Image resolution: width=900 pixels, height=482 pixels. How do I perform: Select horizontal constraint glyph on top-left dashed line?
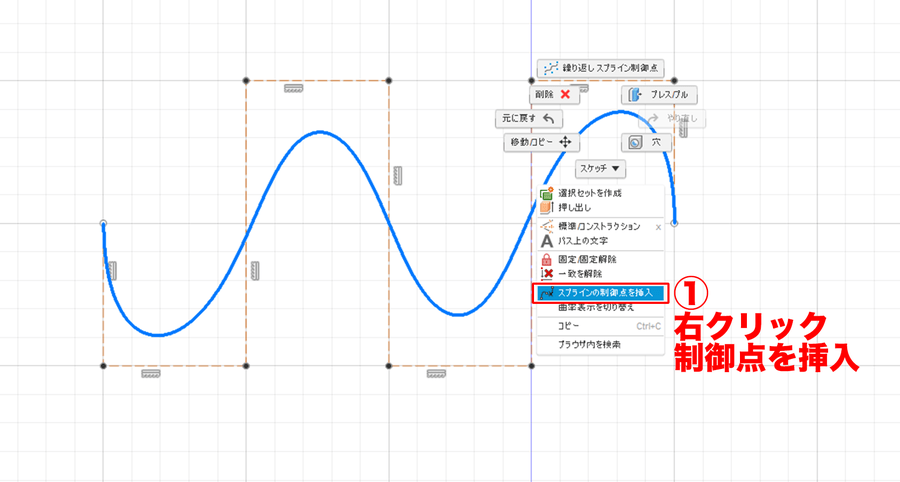point(293,88)
